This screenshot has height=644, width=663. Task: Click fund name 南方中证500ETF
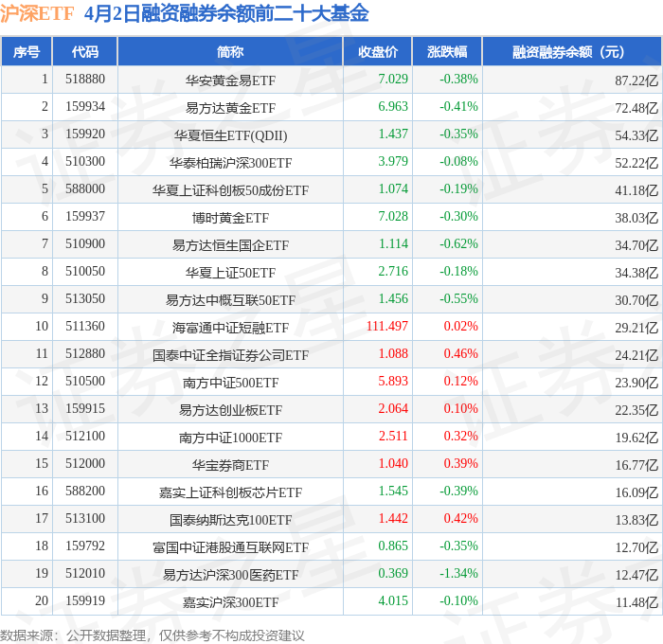pos(230,383)
